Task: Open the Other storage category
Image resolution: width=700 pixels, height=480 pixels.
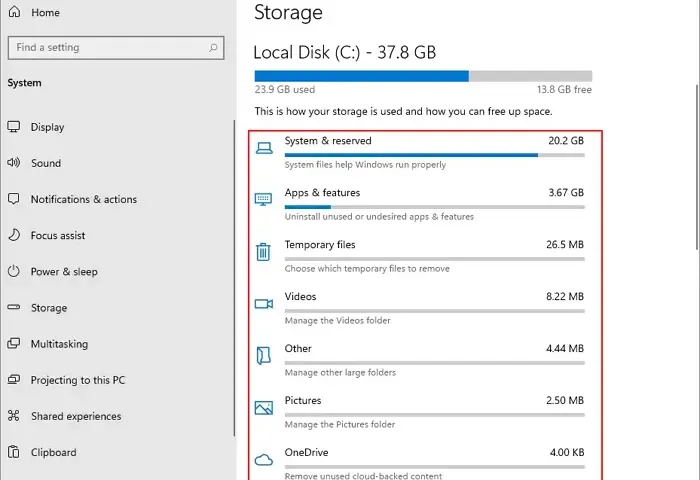Action: [x=420, y=360]
